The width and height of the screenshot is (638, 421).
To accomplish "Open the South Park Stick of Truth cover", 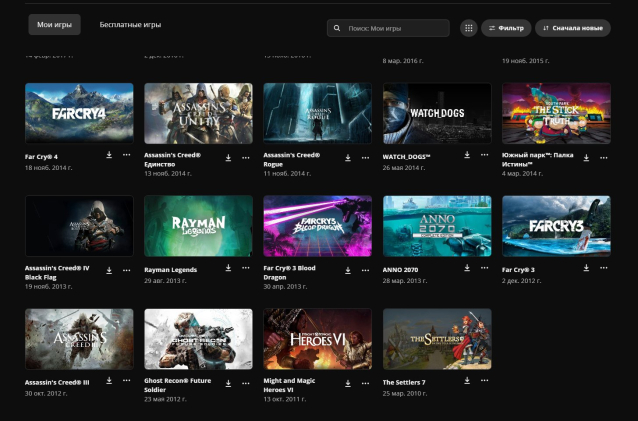I will [556, 113].
